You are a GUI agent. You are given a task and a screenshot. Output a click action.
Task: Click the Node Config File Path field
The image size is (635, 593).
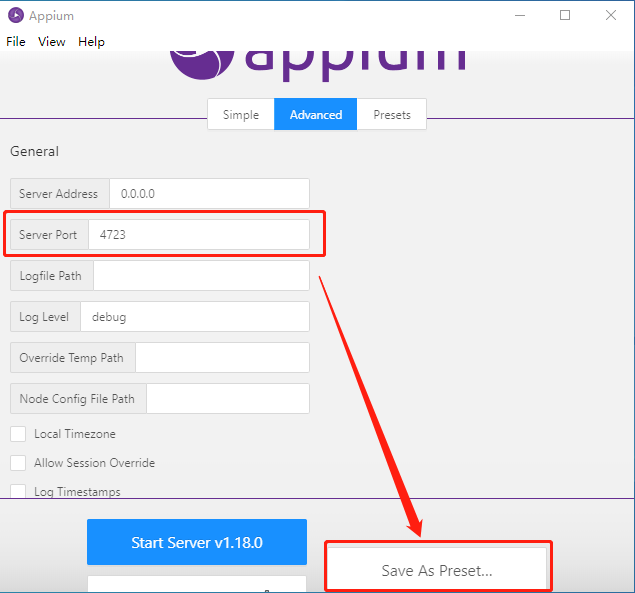(228, 399)
